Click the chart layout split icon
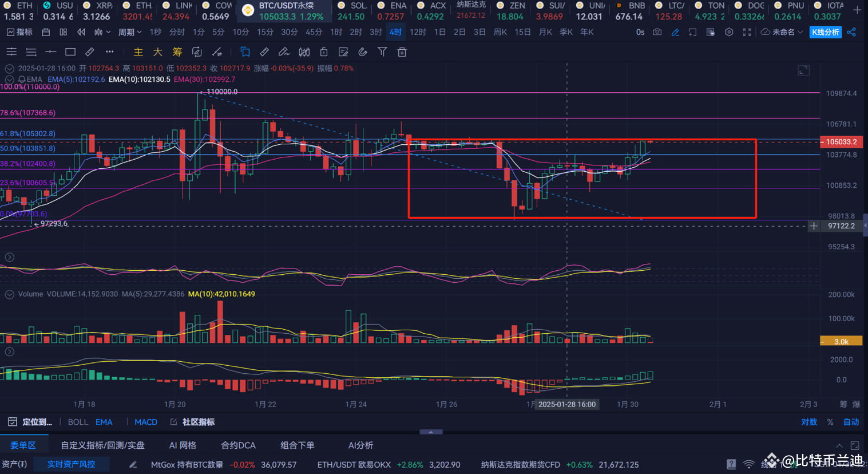The height and width of the screenshot is (474, 868). pyautogui.click(x=64, y=32)
